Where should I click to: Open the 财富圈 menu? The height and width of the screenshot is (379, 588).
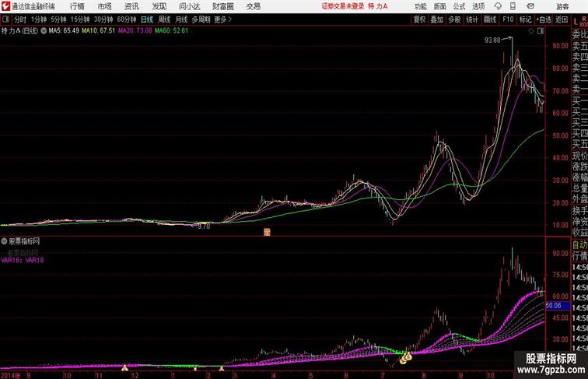click(x=222, y=6)
